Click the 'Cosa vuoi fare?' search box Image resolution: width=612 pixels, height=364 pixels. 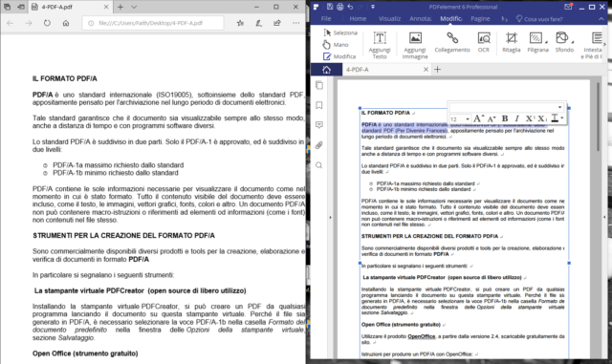click(x=539, y=19)
